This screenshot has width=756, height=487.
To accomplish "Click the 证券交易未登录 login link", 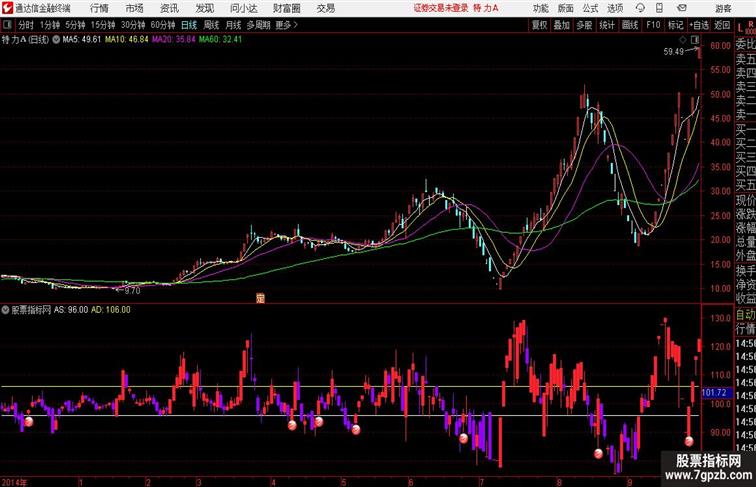I will [x=441, y=8].
